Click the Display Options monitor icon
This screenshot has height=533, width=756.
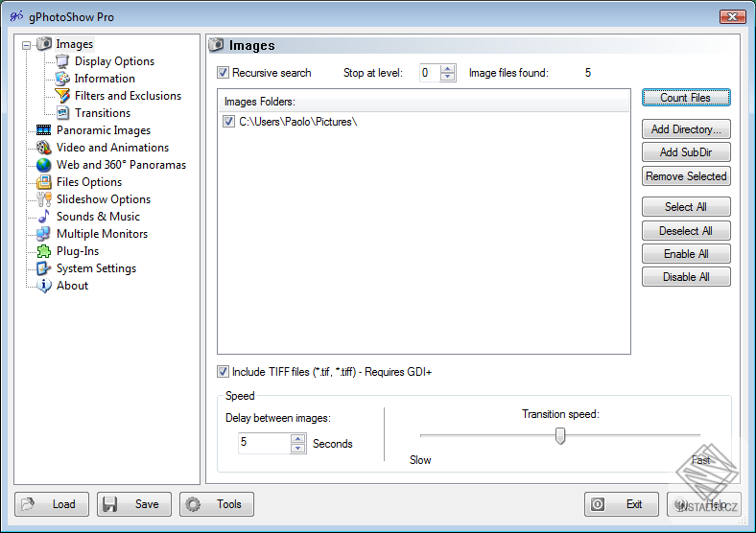(62, 61)
